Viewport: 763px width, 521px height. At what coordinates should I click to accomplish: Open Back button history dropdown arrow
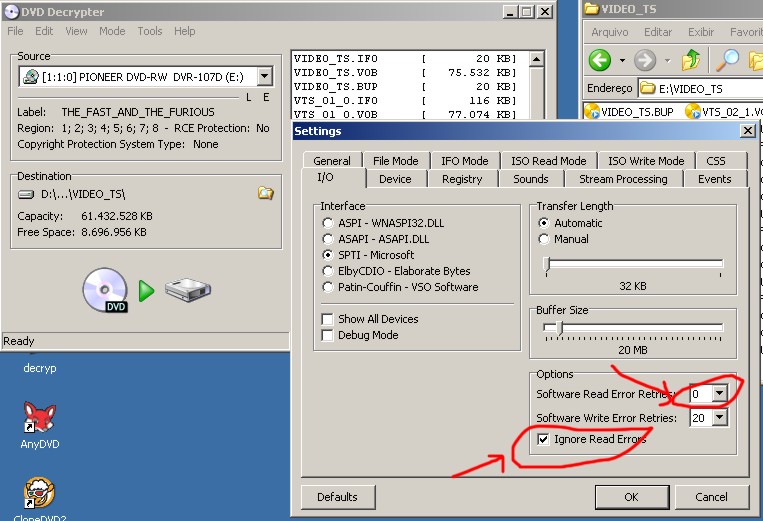coord(622,61)
